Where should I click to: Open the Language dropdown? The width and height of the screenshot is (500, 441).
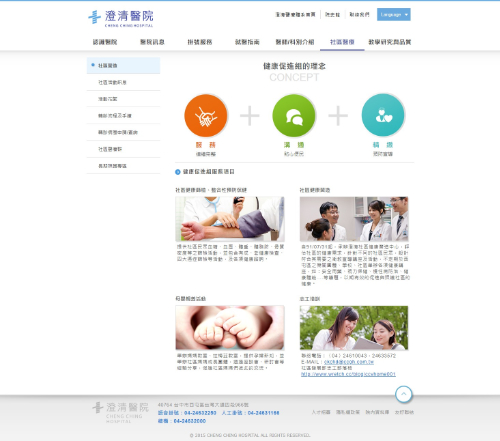(394, 15)
